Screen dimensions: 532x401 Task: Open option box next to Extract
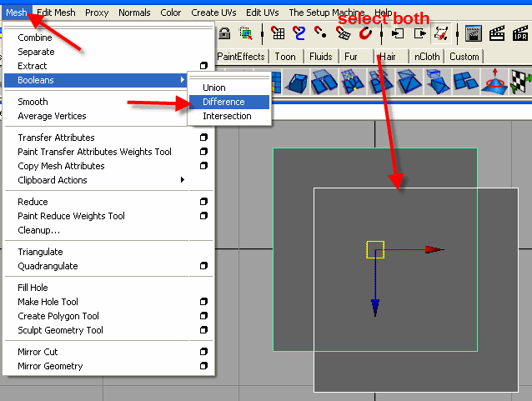(x=203, y=66)
